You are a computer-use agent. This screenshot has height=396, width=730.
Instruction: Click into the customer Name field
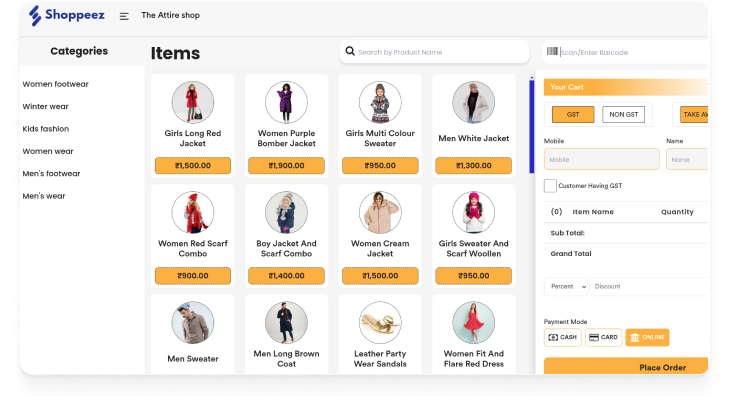coord(687,160)
